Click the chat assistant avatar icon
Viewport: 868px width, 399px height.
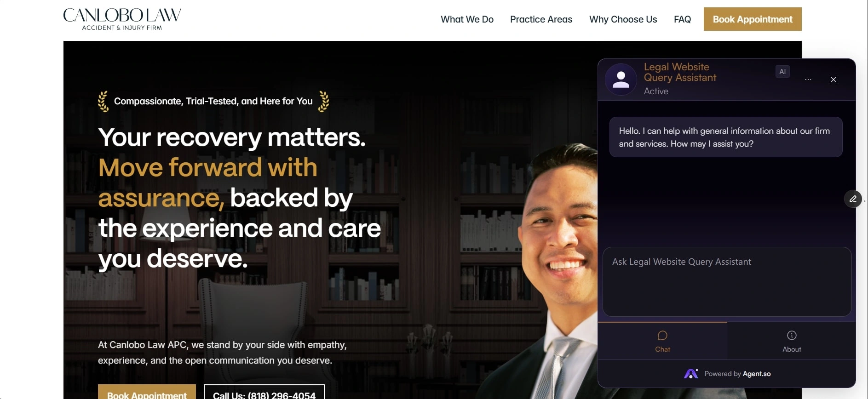tap(621, 80)
